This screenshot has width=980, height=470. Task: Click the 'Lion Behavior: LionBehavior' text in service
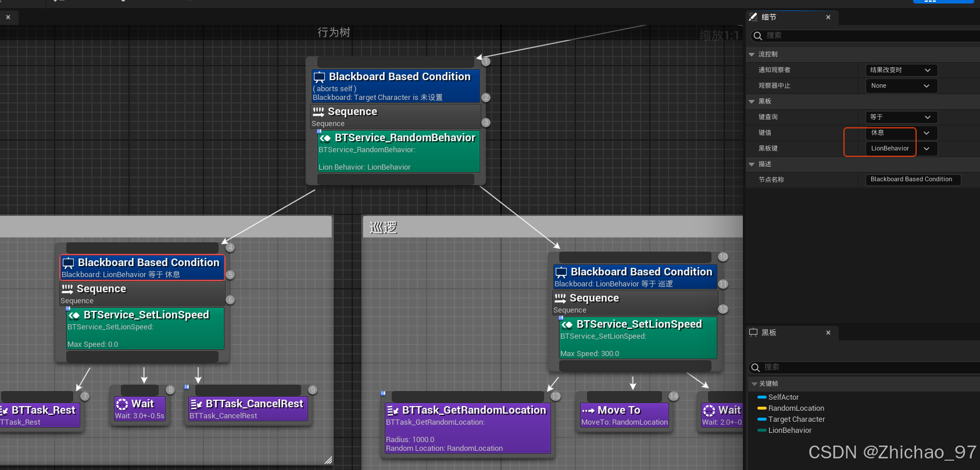(x=364, y=167)
